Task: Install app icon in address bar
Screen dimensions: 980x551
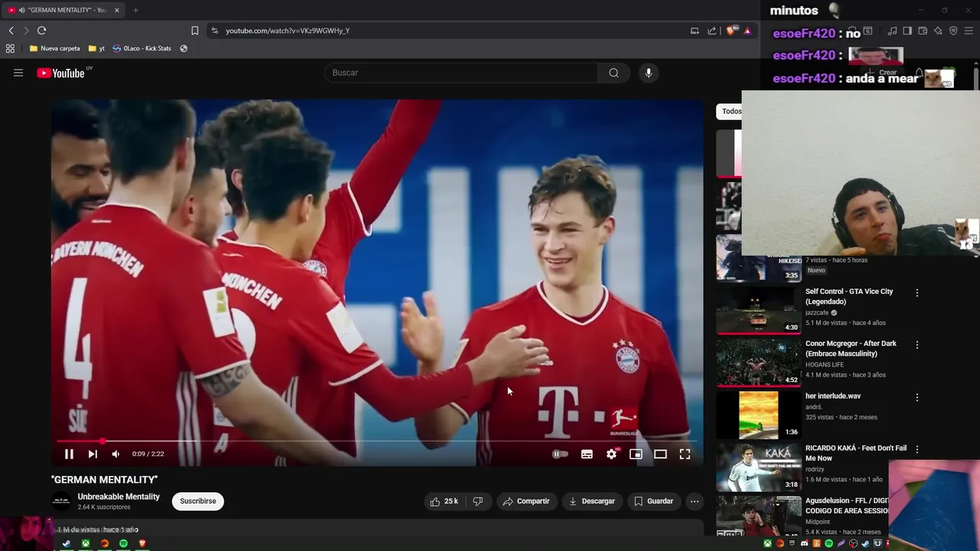Action: pos(694,31)
